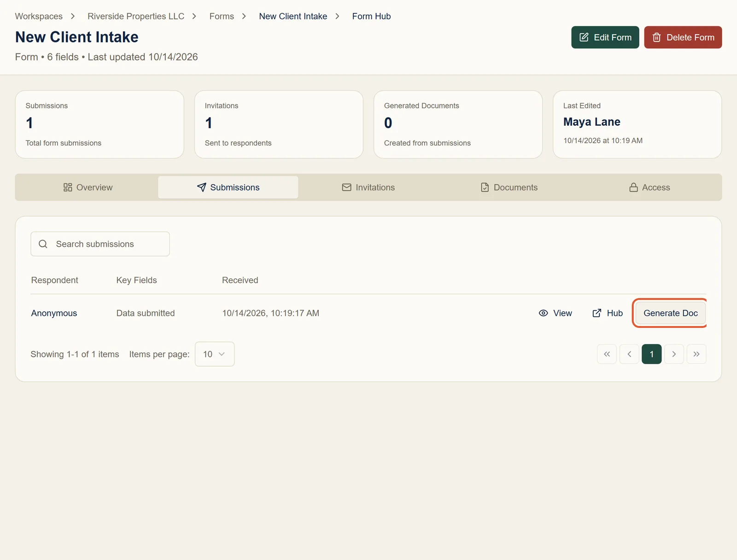Click the Submissions stat card

click(x=99, y=124)
